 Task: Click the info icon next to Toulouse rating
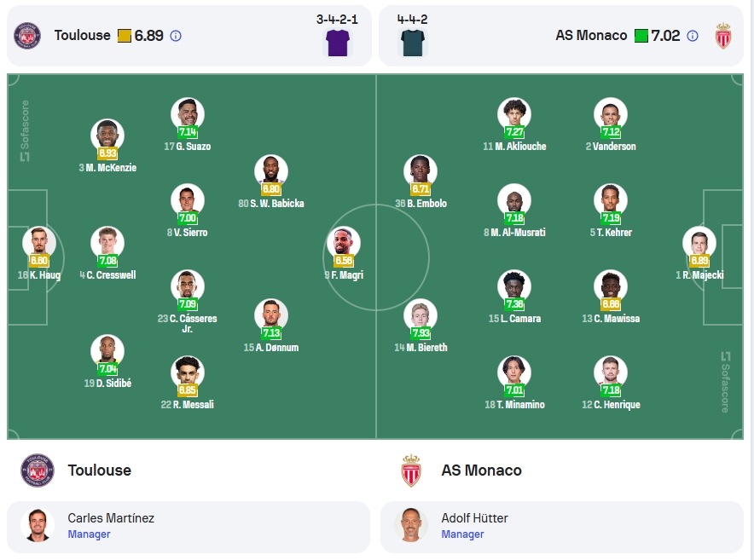point(176,36)
